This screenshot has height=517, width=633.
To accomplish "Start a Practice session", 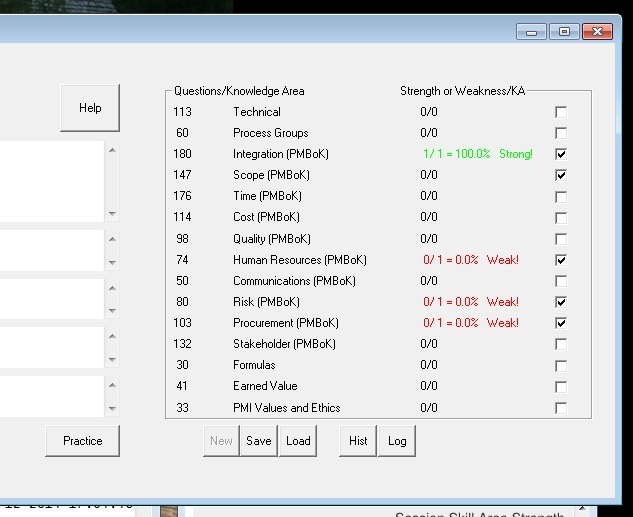I will click(83, 441).
